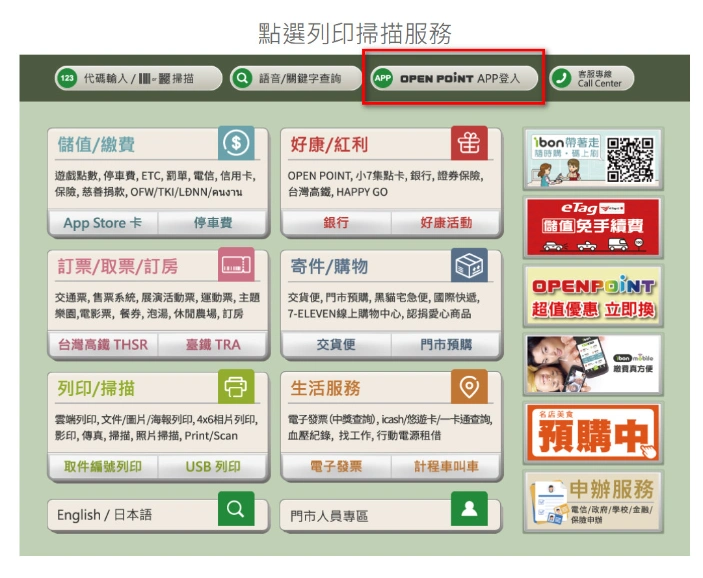This screenshot has height=578, width=703.
Task: Open 訂票/取票/訂房 category heading
Action: (x=117, y=266)
